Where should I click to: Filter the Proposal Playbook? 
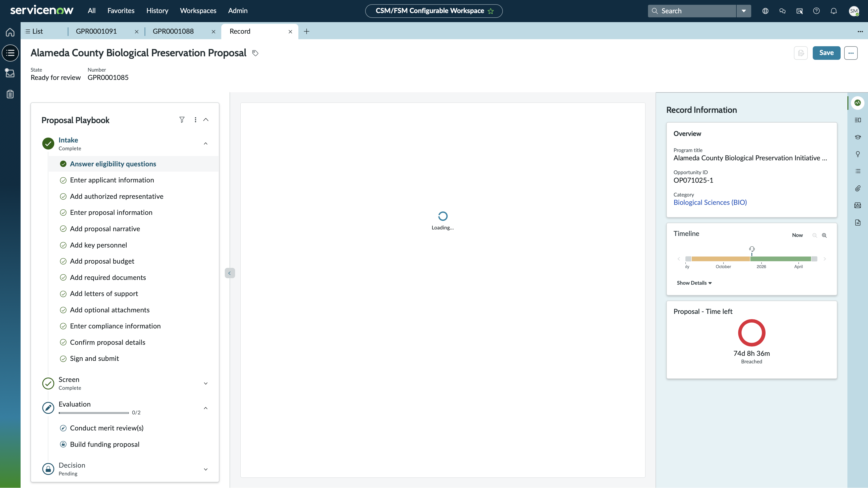click(182, 120)
